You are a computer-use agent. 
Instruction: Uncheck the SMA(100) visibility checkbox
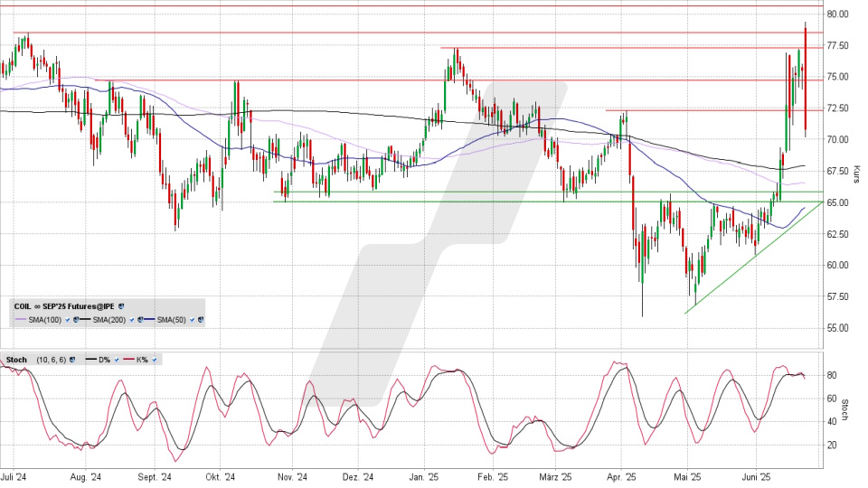[68, 320]
